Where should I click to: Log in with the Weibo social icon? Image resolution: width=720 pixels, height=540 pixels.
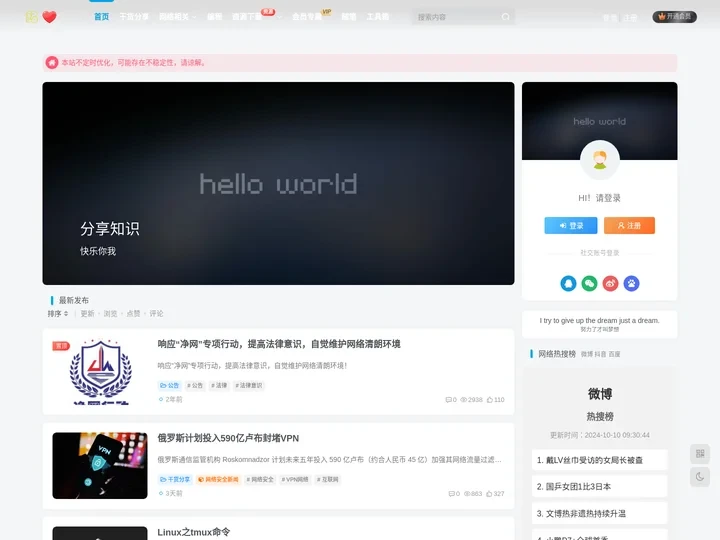pos(611,283)
